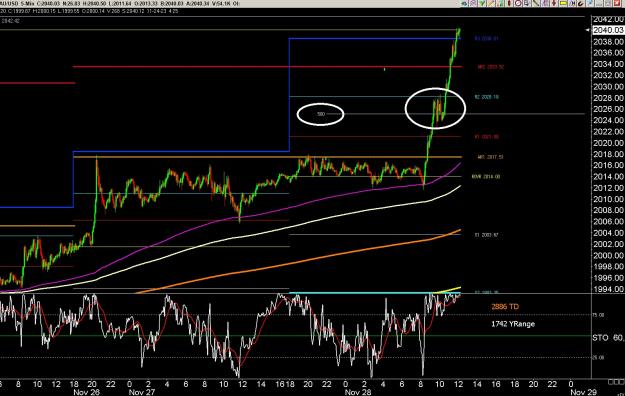Viewport: 625px width, 396px height.
Task: Select the black diagonal trendline tool
Action: (536, 3)
